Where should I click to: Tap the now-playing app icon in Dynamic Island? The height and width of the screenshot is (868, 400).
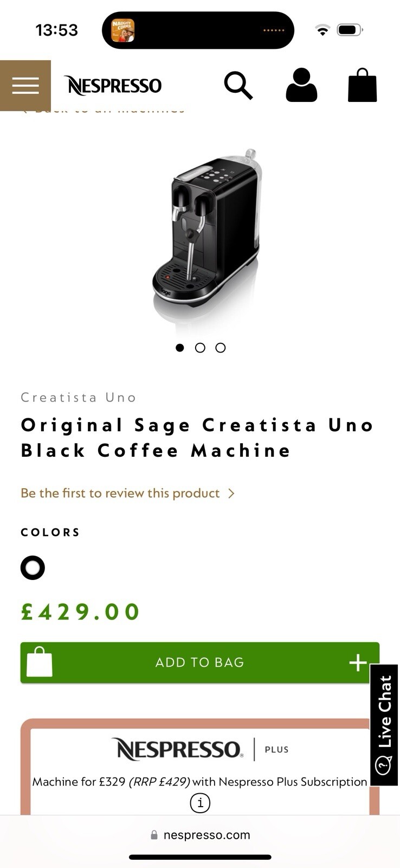pos(123,30)
